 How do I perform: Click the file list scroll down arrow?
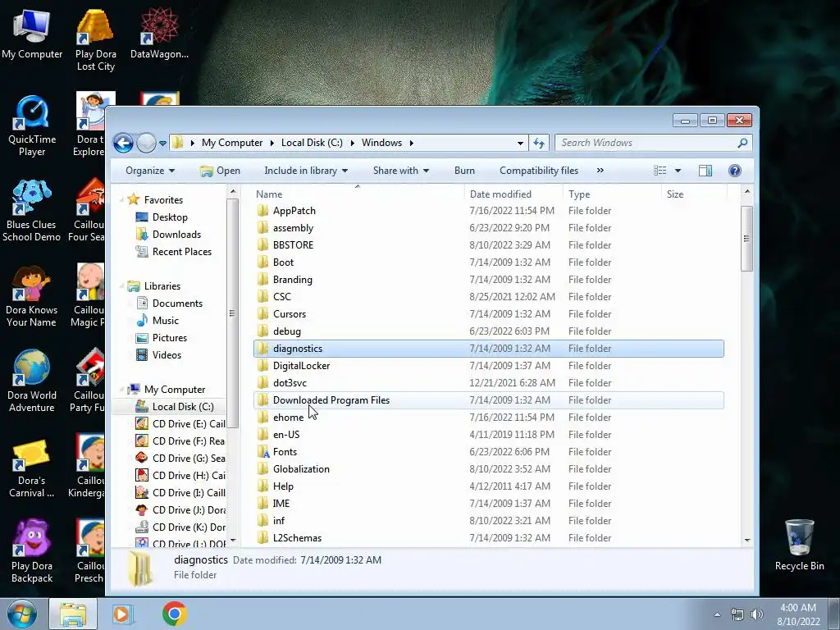click(746, 541)
